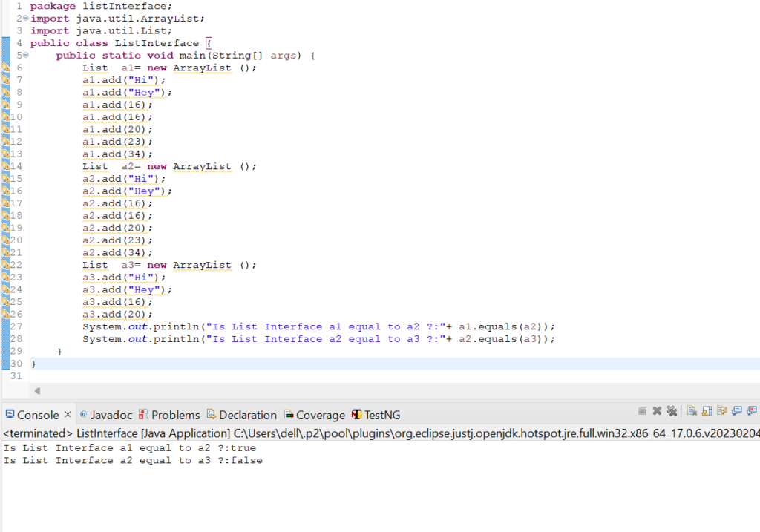The height and width of the screenshot is (532, 760).
Task: Click warning marker beside a1.add("Hey") line 8
Action: coord(6,92)
